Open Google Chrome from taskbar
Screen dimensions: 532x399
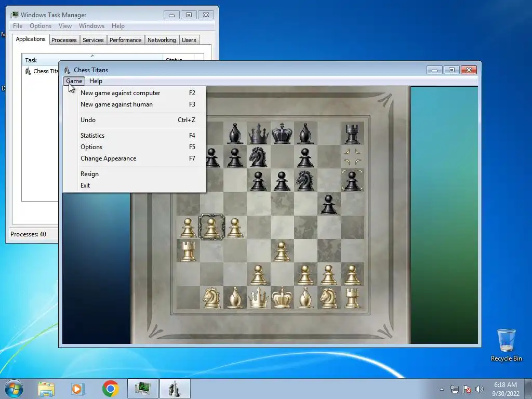[x=110, y=389]
